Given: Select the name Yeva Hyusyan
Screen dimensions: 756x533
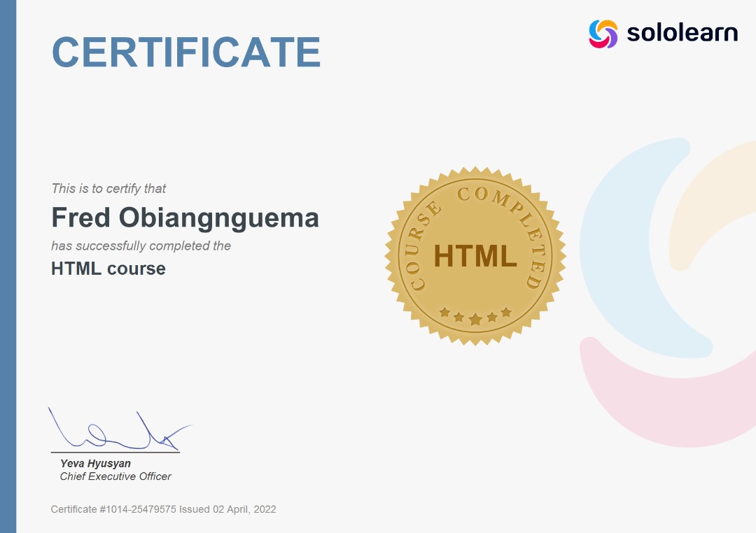Looking at the screenshot, I should (x=95, y=463).
